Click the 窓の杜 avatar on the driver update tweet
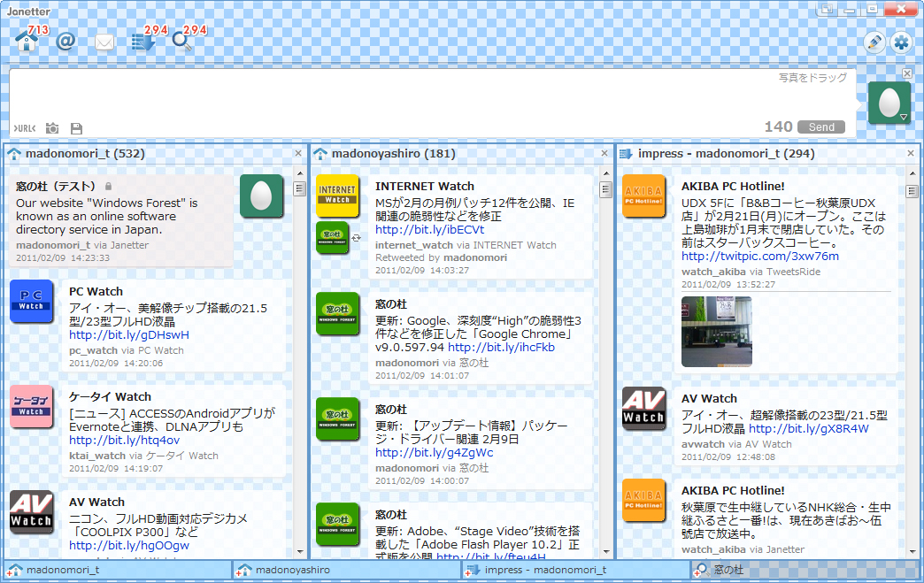Viewport: 924px width, 583px height. 337,418
